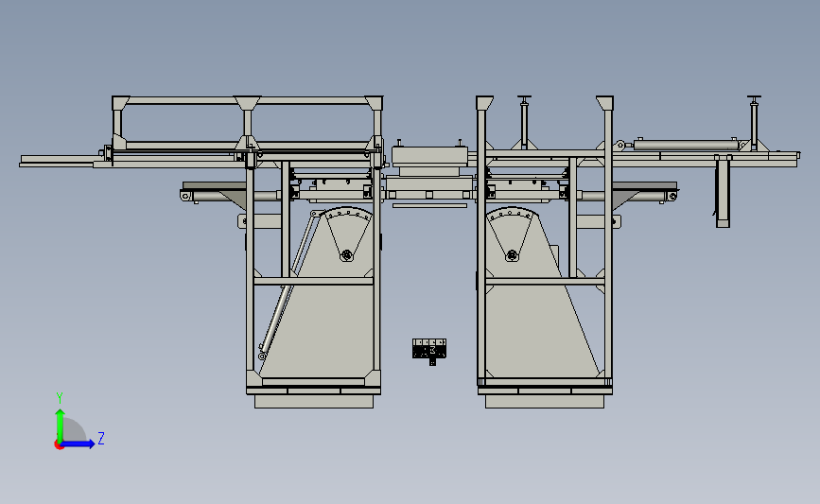Select the pivot bolt on the right sector plate
820x504 pixels.
pos(512,255)
